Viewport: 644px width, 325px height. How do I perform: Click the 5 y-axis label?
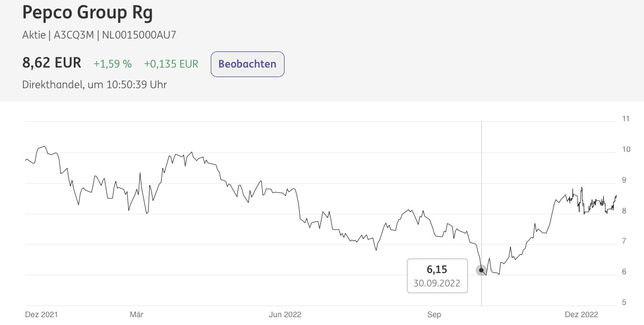[x=624, y=303]
